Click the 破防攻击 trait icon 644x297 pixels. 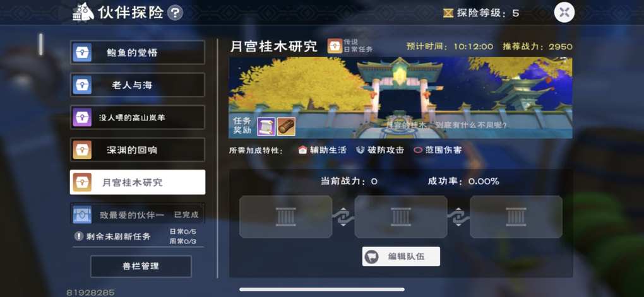point(360,150)
